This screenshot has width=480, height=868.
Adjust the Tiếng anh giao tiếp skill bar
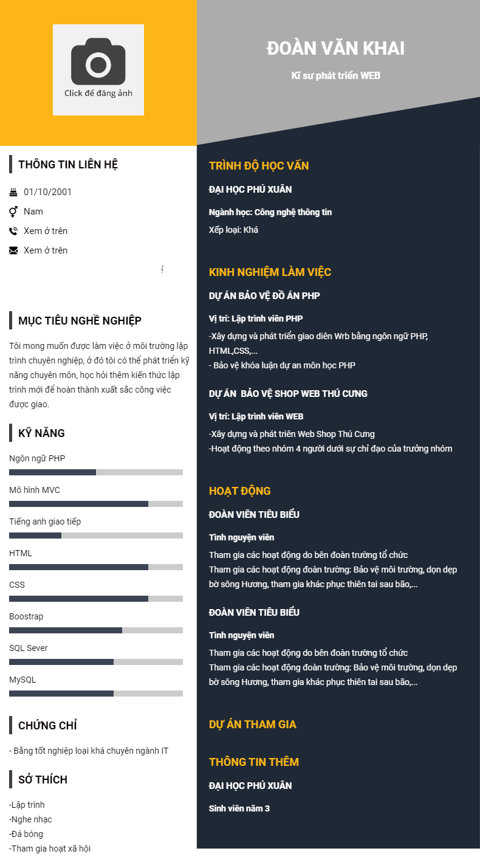(x=96, y=536)
